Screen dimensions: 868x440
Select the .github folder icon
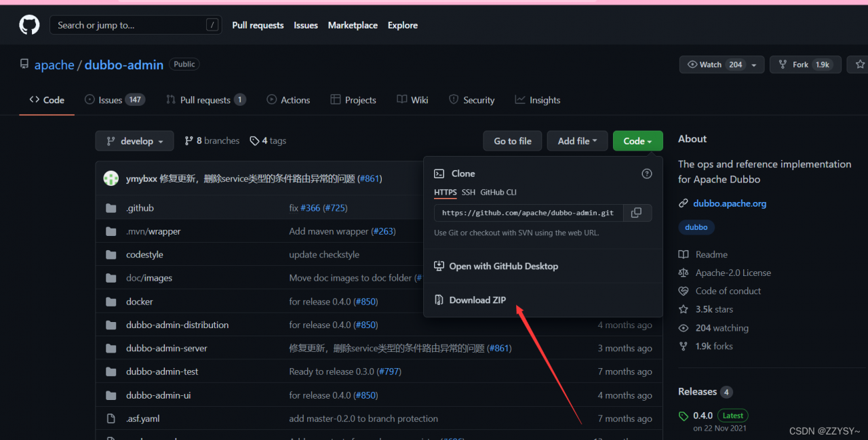point(111,208)
